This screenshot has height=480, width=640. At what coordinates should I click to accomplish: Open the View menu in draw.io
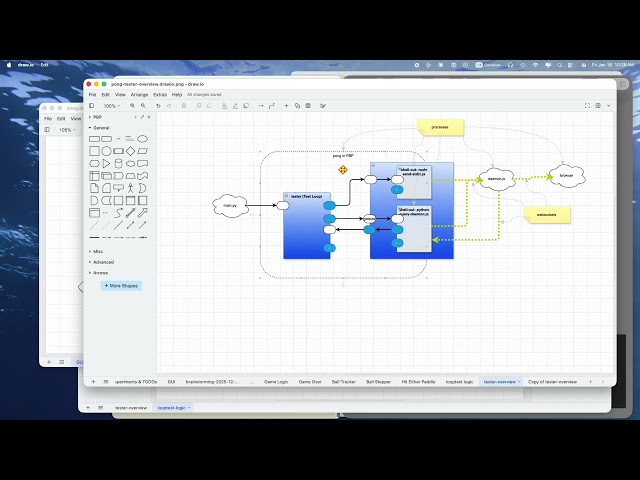[120, 95]
